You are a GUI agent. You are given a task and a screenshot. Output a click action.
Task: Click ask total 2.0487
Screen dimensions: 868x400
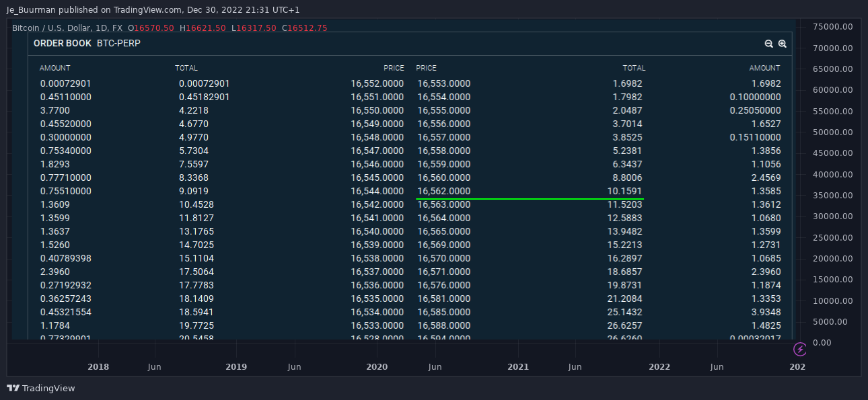point(628,110)
